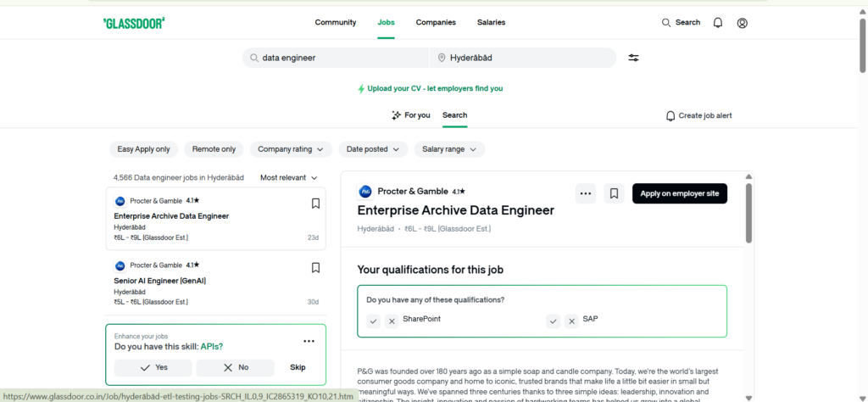Open more options in job detail panel
The height and width of the screenshot is (402, 868).
pyautogui.click(x=586, y=194)
